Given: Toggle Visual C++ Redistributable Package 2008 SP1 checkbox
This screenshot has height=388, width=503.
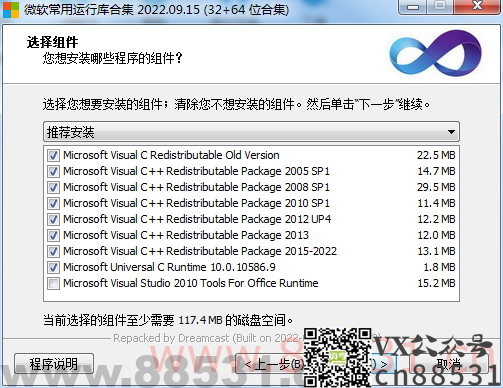Looking at the screenshot, I should (x=53, y=187).
